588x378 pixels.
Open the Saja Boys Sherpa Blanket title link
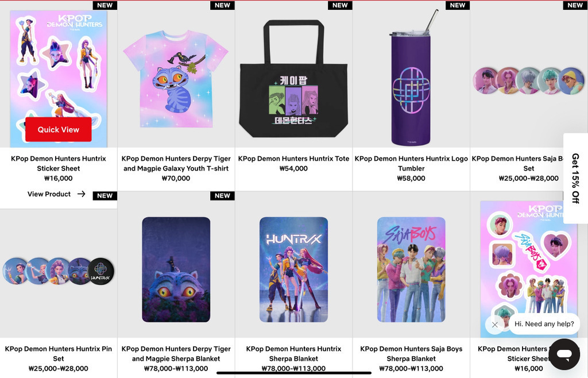pyautogui.click(x=411, y=354)
